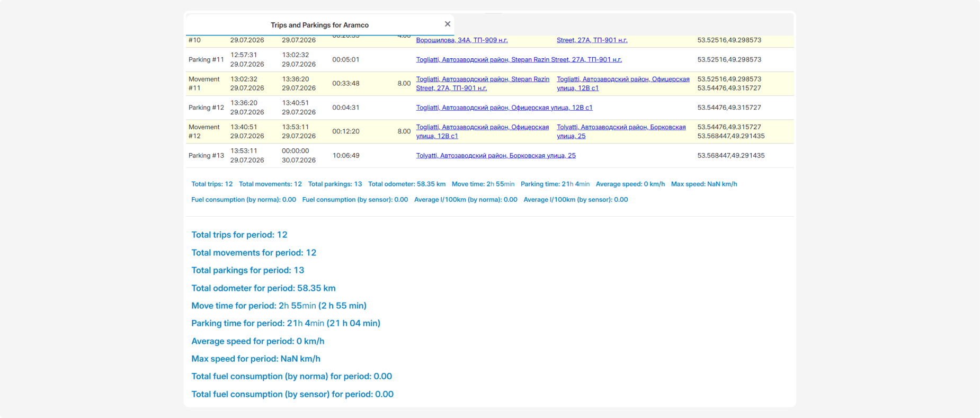This screenshot has width=980, height=418.
Task: Click Average l/100km (by norma): 0.00
Action: [466, 200]
